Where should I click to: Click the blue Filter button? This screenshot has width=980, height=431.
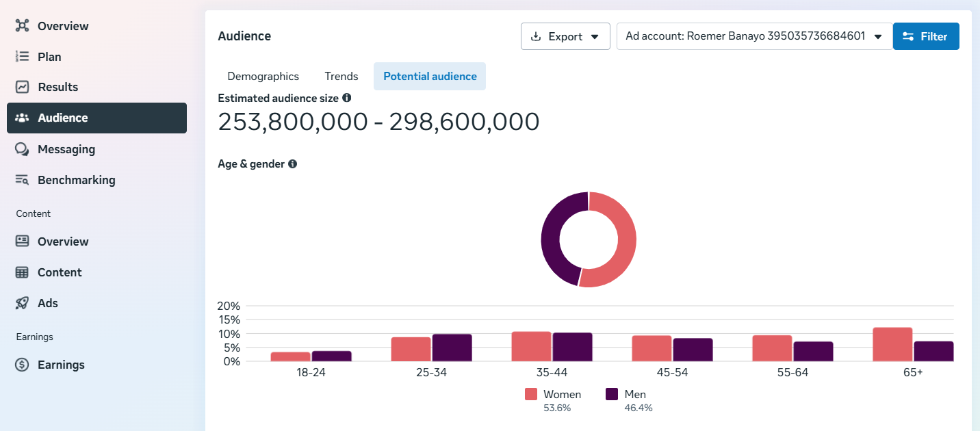[926, 36]
